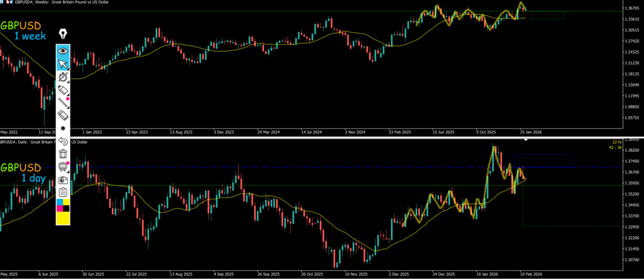Open the multicolor palette squares
The height and width of the screenshot is (279, 644).
(63, 205)
